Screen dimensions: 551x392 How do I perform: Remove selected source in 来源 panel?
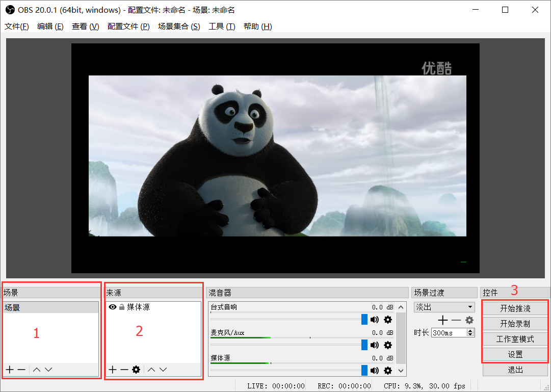124,370
